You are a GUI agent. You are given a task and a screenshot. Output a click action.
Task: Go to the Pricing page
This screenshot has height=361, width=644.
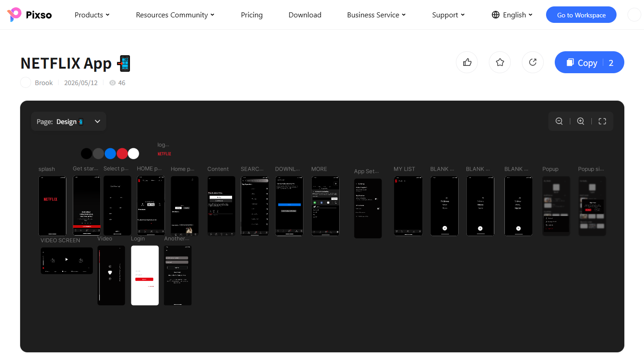point(252,15)
